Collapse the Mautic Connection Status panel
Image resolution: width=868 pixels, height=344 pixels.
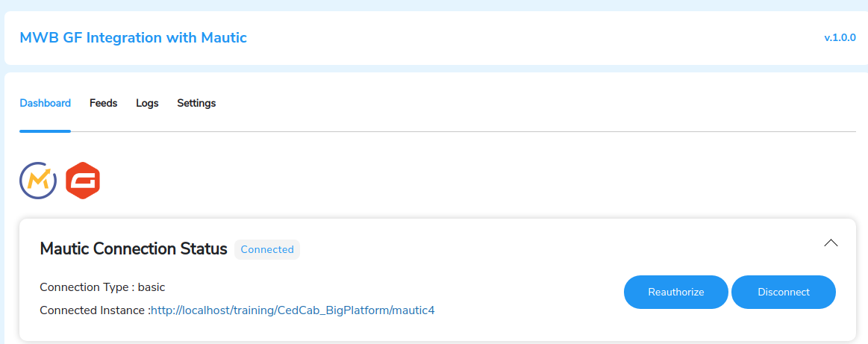click(x=831, y=243)
